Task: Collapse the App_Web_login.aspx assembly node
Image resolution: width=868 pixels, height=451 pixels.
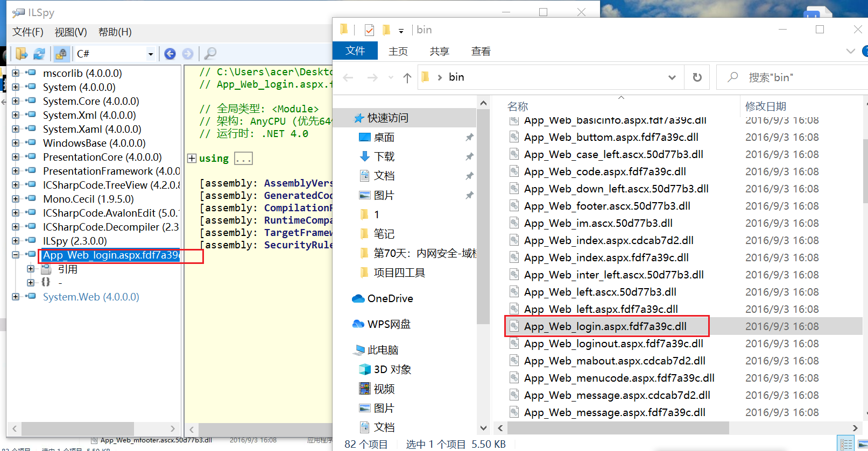Action: [x=16, y=255]
